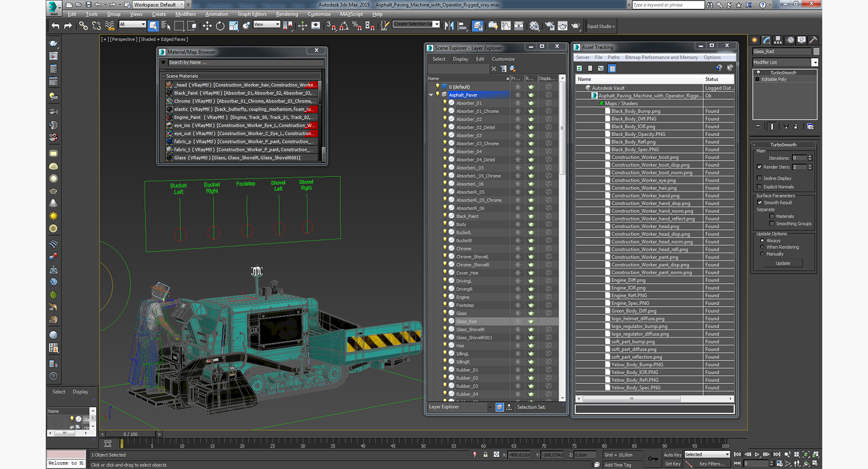Choose the Select and Scale tool
This screenshot has height=469, width=868.
[233, 26]
